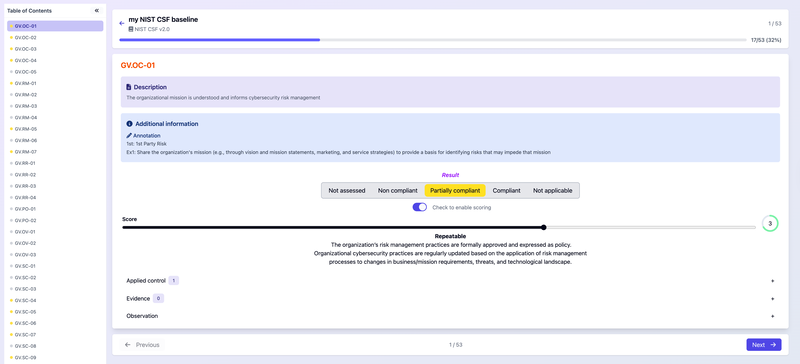
Task: Choose GV.SC-09 from the contents list
Action: click(x=26, y=357)
